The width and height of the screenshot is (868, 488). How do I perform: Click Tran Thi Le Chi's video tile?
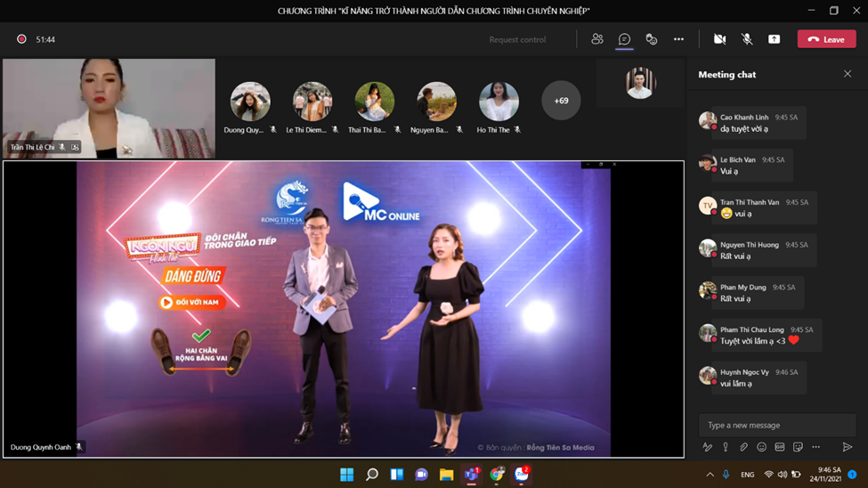tap(109, 108)
